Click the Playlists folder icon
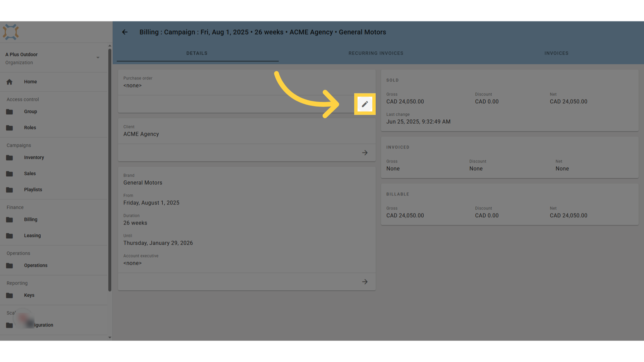 pyautogui.click(x=9, y=190)
